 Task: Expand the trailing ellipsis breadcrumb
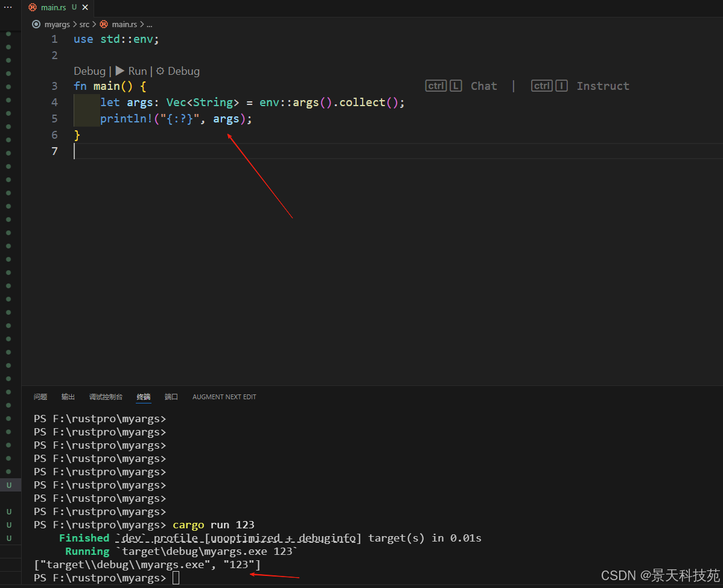pyautogui.click(x=150, y=24)
